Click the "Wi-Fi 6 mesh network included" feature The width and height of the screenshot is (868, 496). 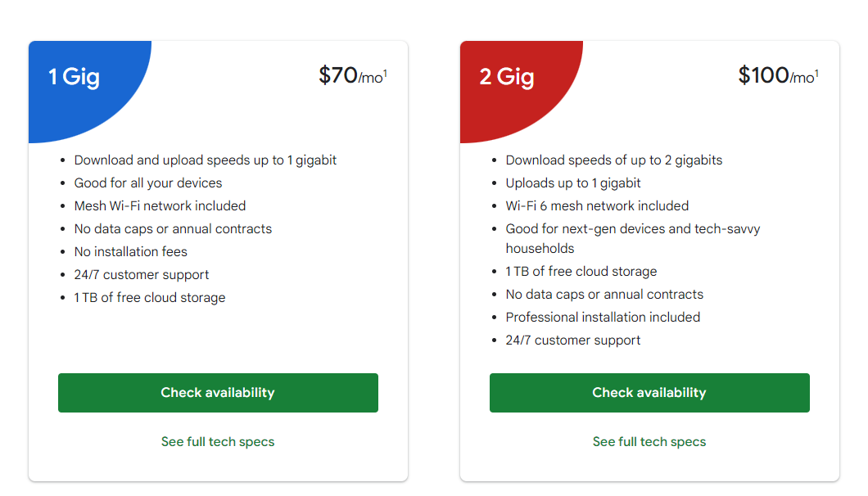click(597, 206)
